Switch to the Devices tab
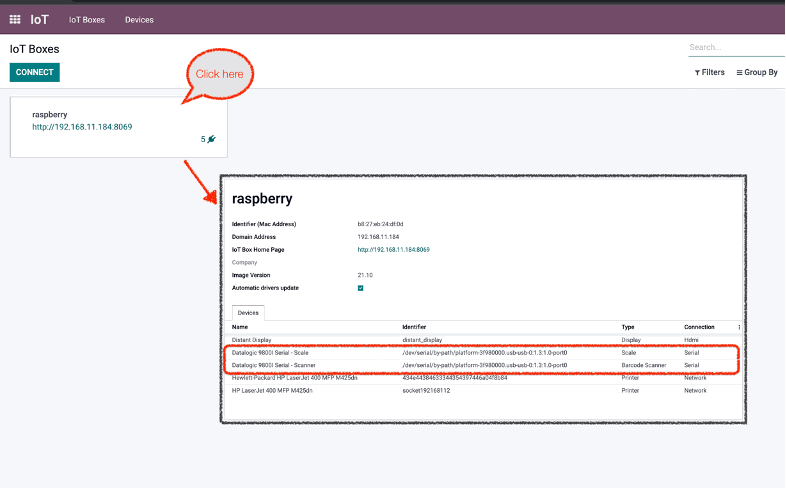 click(247, 313)
